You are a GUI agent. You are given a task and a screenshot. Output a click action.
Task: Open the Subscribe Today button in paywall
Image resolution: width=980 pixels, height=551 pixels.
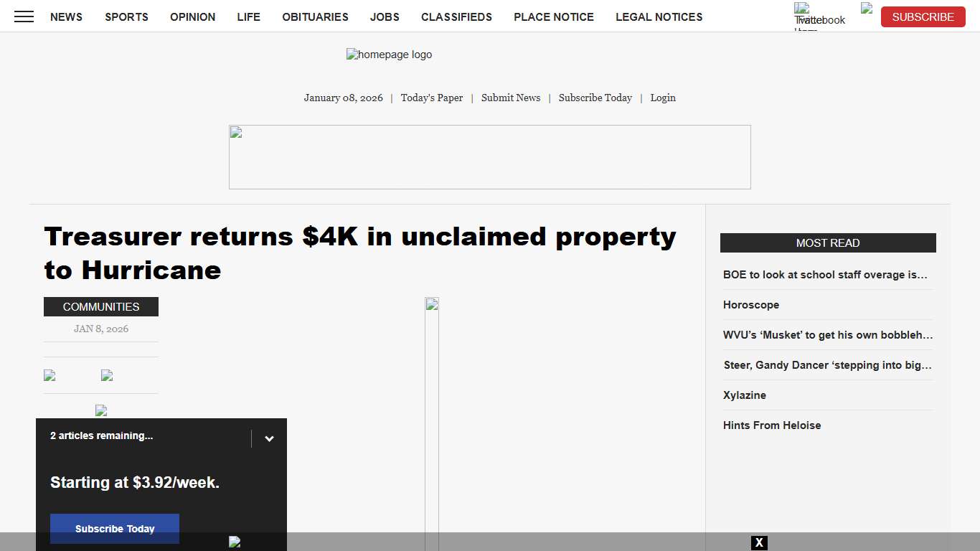pos(114,529)
